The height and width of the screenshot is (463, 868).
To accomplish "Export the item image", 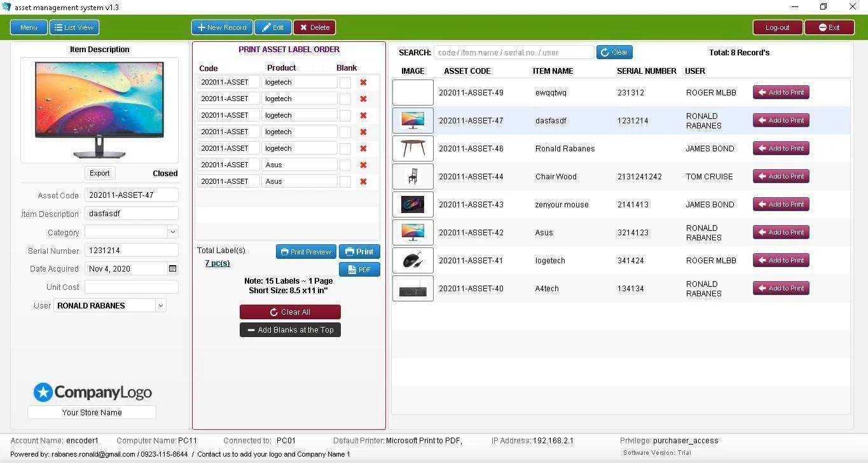I will 99,173.
